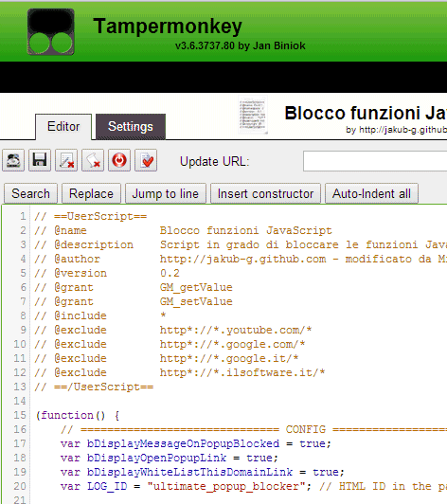The image size is (447, 504).
Task: Switch to the Settings tab
Action: [131, 127]
